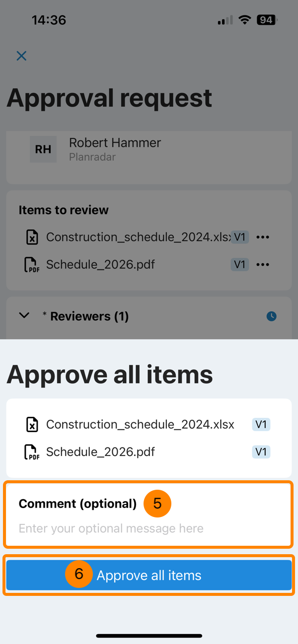This screenshot has height=644, width=298.
Task: Tap the PDF file icon in review list
Action: (x=32, y=265)
